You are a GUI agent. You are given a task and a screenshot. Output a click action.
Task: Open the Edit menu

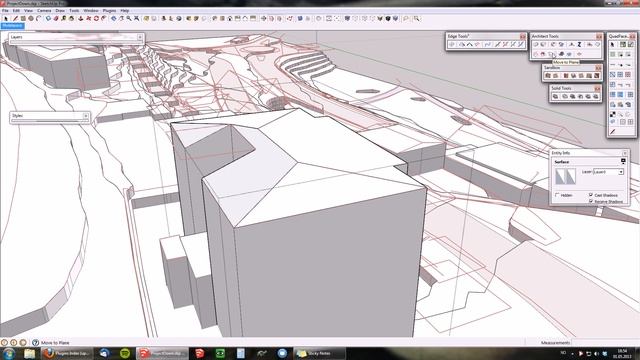(x=16, y=10)
